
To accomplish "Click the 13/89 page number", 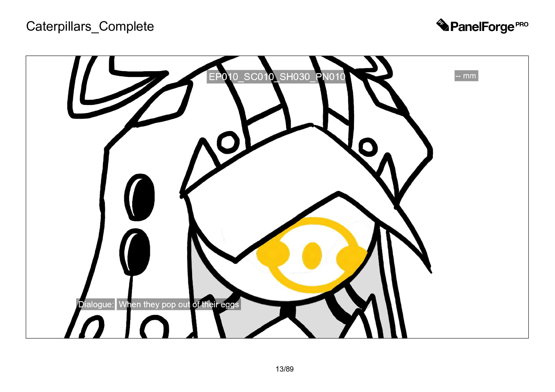I will 284,369.
